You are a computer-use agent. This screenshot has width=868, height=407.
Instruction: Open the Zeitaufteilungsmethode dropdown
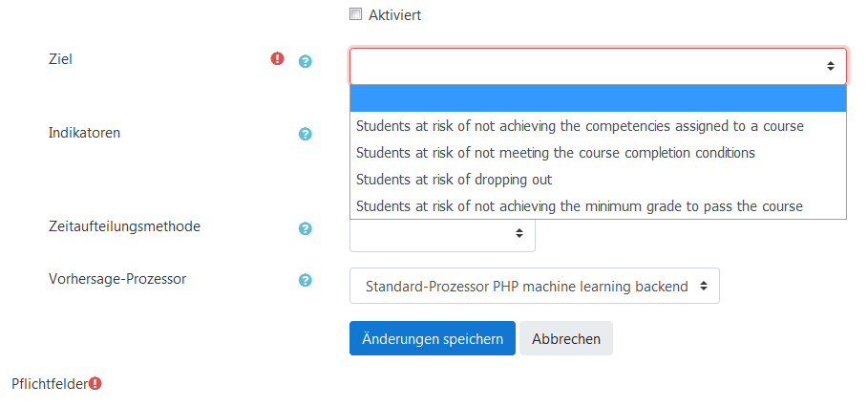[442, 233]
